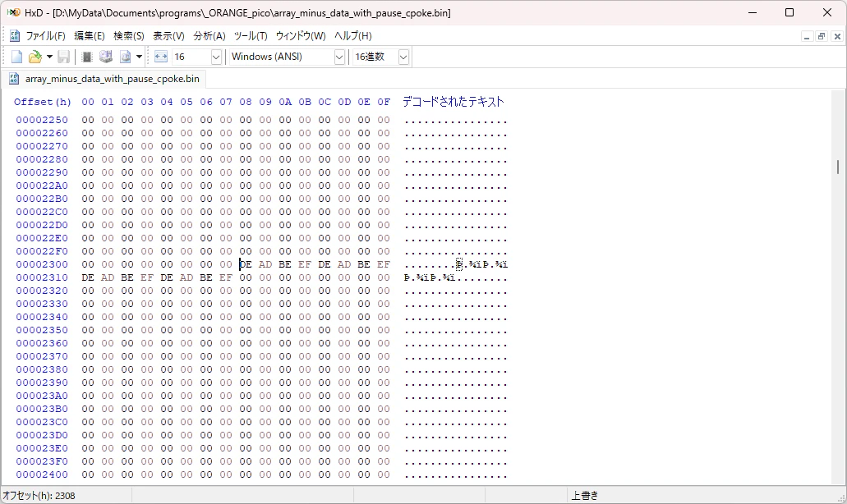Viewport: 847px width, 504px height.
Task: Expand the recent files arrow beside Open
Action: [x=49, y=57]
